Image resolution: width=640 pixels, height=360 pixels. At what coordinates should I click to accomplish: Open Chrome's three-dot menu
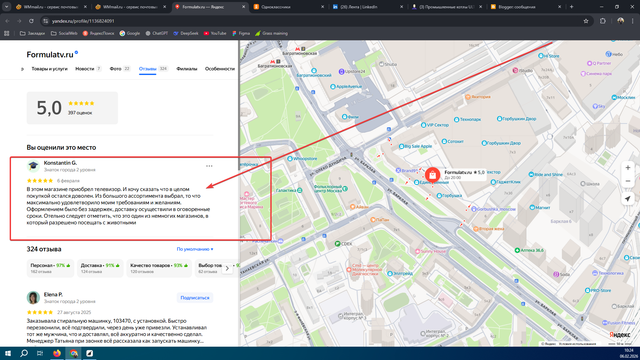click(633, 21)
